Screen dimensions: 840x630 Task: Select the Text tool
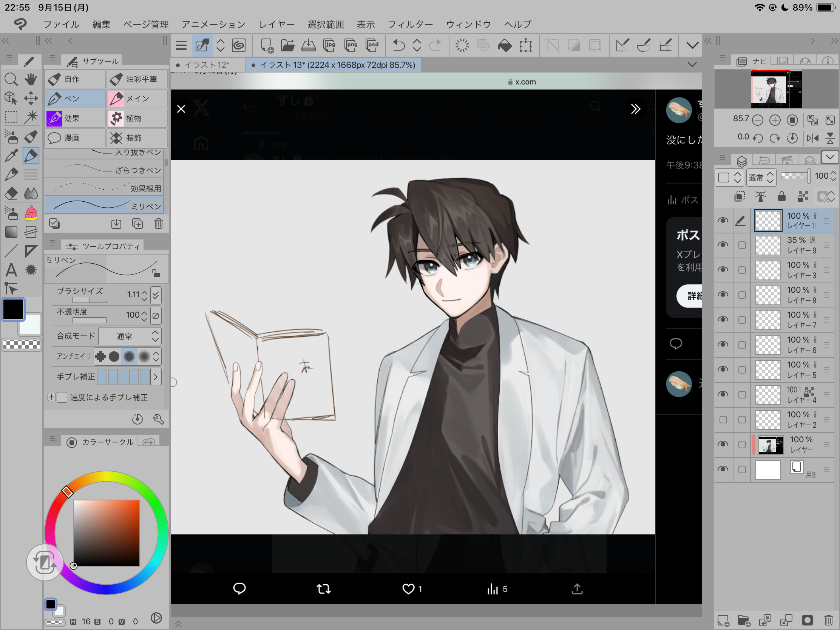point(11,270)
